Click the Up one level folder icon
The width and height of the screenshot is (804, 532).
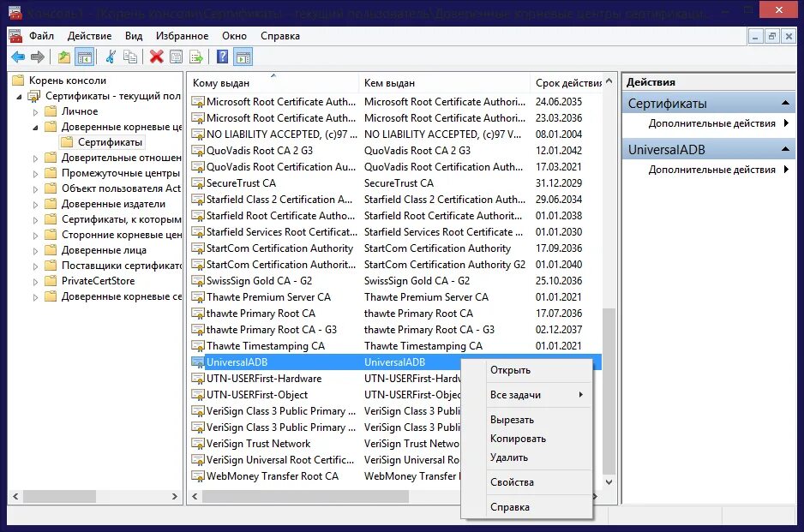[x=64, y=57]
